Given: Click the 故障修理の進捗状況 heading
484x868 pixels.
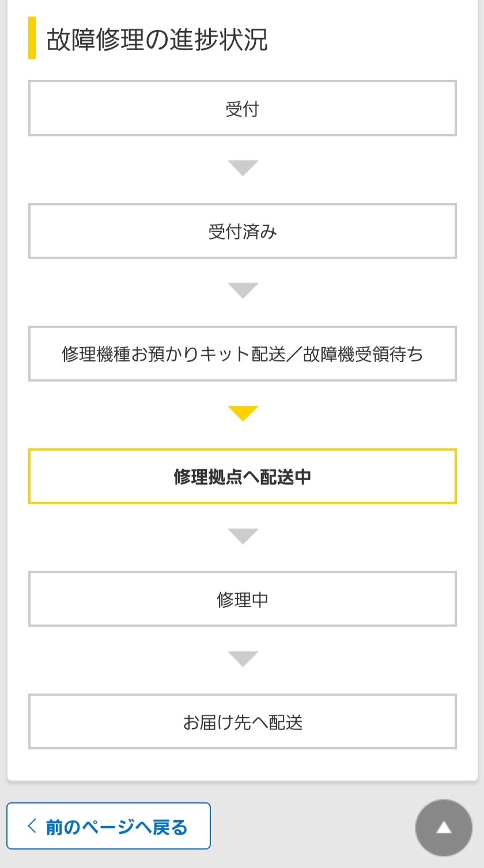Looking at the screenshot, I should tap(157, 39).
